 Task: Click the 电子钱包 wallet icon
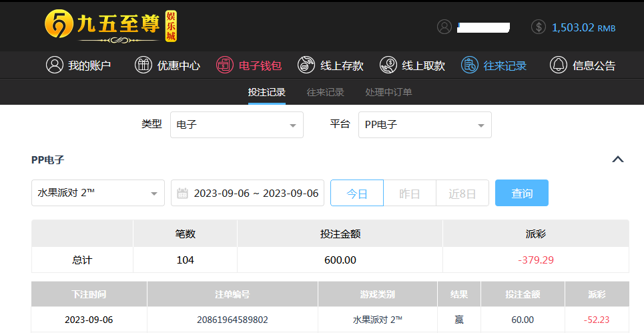225,65
